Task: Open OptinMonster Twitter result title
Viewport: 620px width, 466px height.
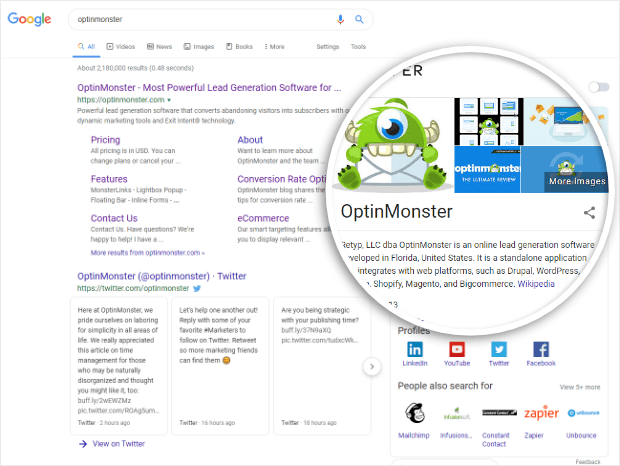Action: (x=162, y=276)
